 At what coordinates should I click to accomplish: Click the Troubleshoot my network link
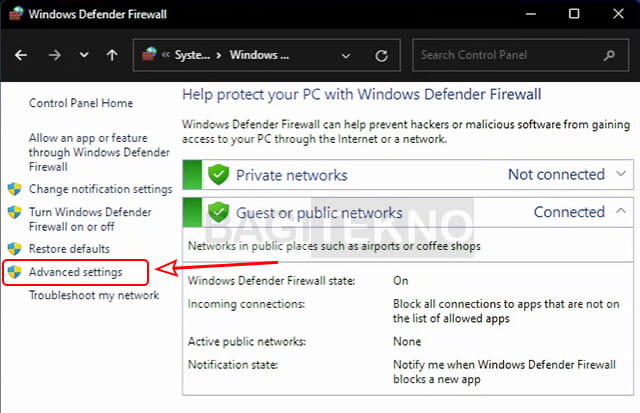click(93, 296)
